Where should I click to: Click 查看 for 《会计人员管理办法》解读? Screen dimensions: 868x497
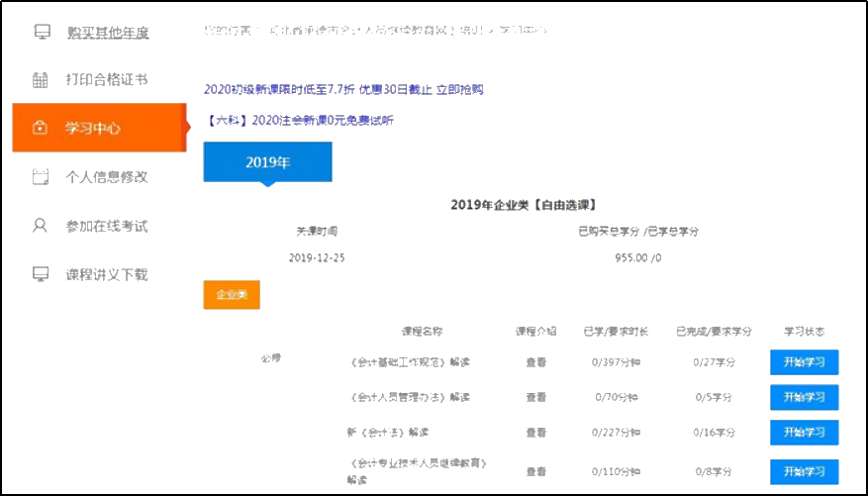[535, 397]
